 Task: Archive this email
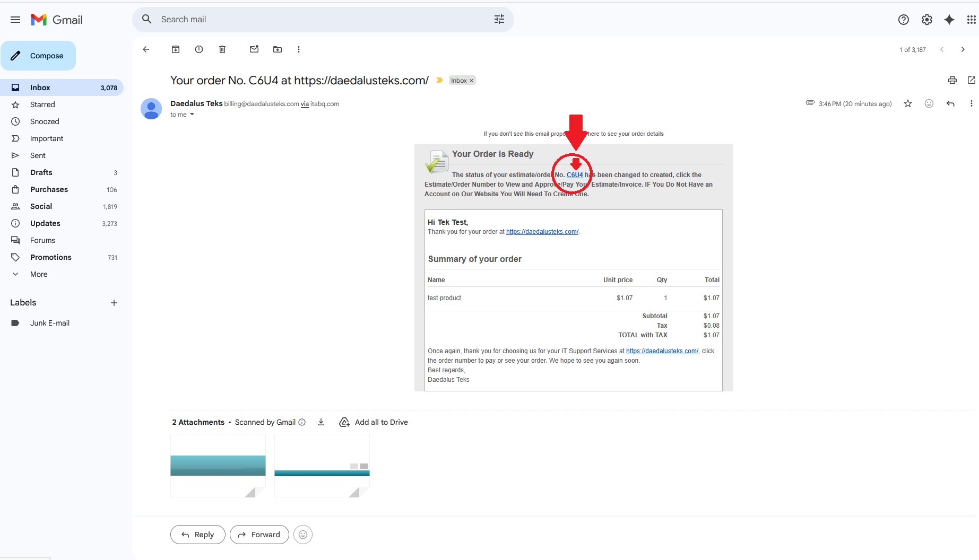[176, 49]
